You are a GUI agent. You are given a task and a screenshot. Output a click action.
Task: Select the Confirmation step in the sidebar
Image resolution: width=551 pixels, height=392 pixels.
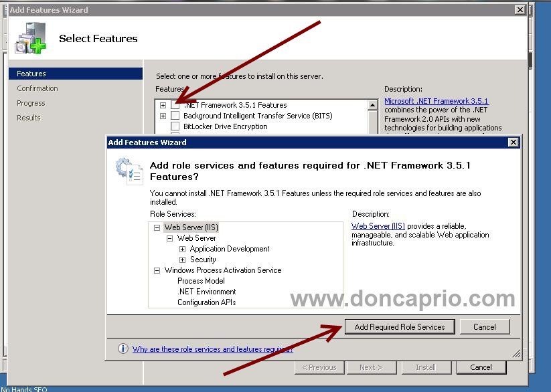pyautogui.click(x=37, y=88)
